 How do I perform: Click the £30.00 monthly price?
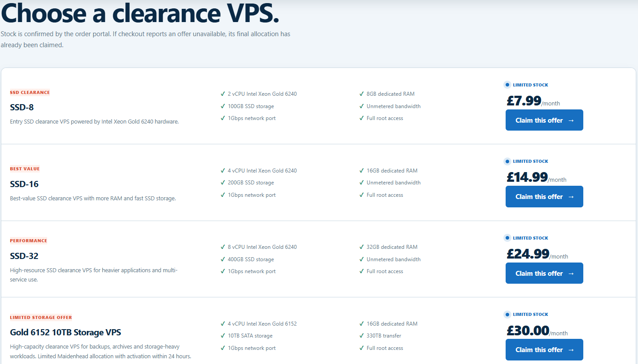click(537, 330)
